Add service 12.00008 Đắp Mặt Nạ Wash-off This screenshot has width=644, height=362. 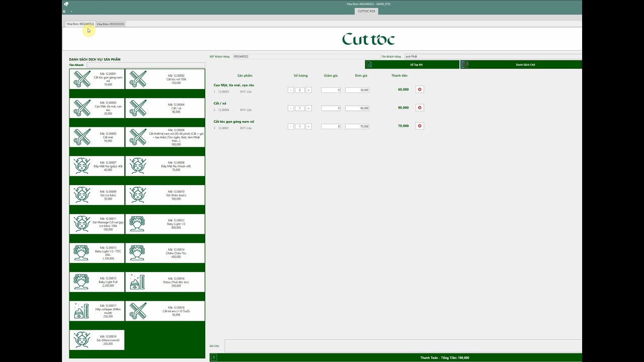165,166
